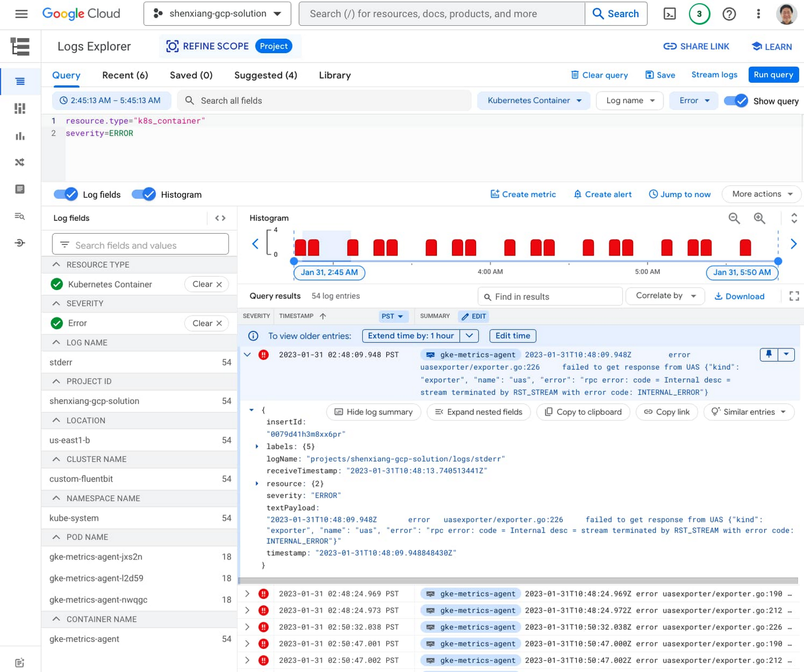This screenshot has height=672, width=804.
Task: Switch to the Suggested (4) tab
Action: (x=266, y=76)
